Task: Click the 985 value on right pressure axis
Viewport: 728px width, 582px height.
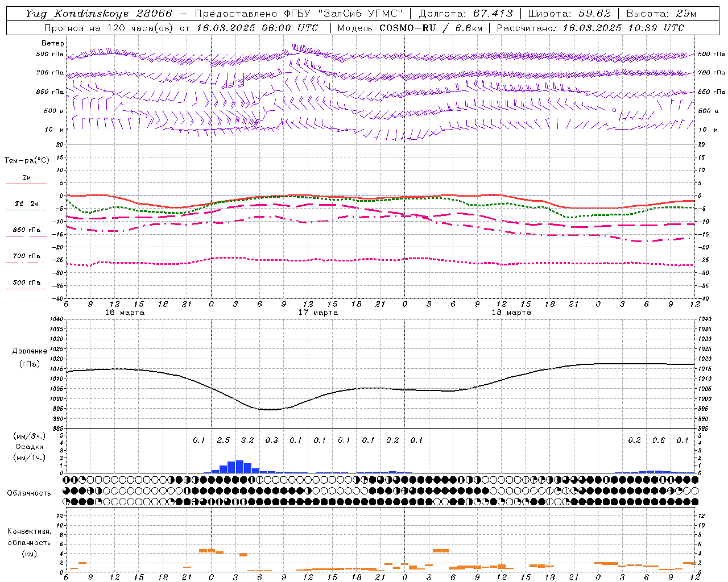Action: pos(704,429)
